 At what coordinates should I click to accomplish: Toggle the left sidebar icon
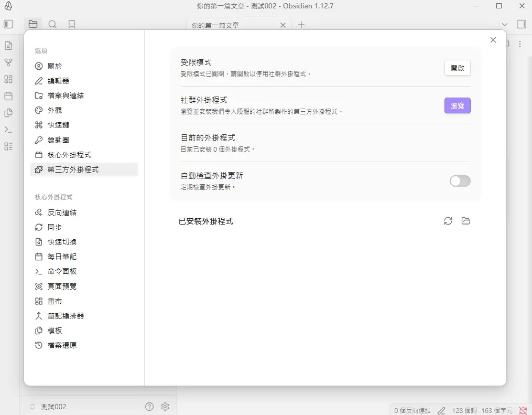click(8, 24)
